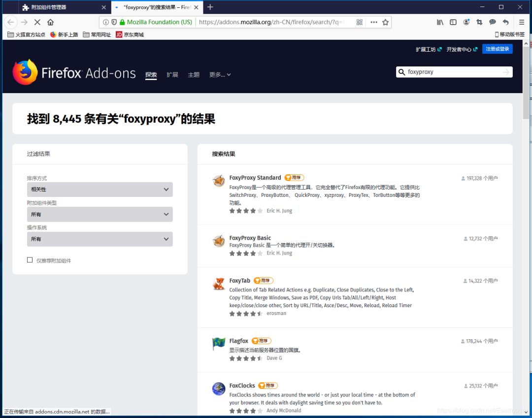The image size is (532, 418).
Task: Take a screenshot using the crop toolbar icon
Action: point(479,22)
